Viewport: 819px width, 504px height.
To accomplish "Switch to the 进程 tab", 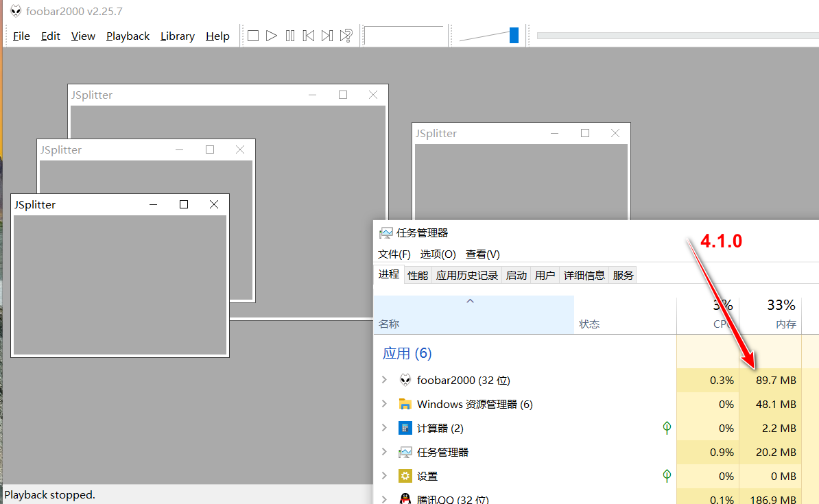I will (x=389, y=274).
